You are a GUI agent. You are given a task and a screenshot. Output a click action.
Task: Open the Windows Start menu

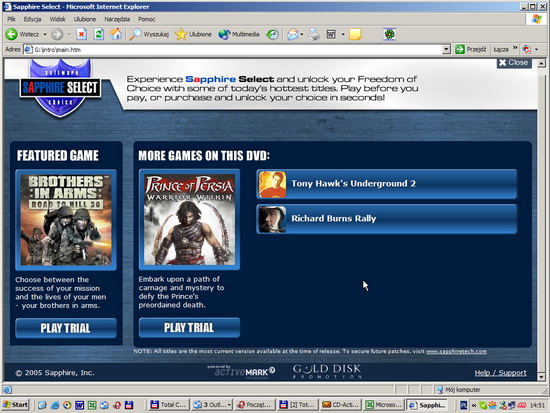pos(15,405)
